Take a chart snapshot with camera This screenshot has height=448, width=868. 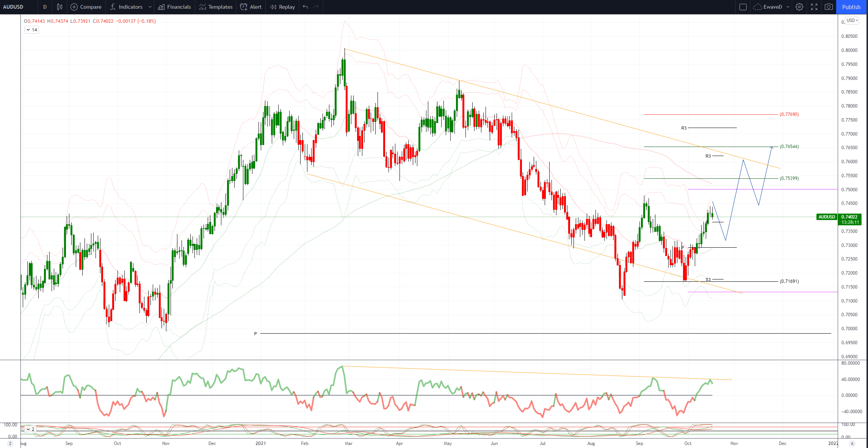(x=829, y=7)
